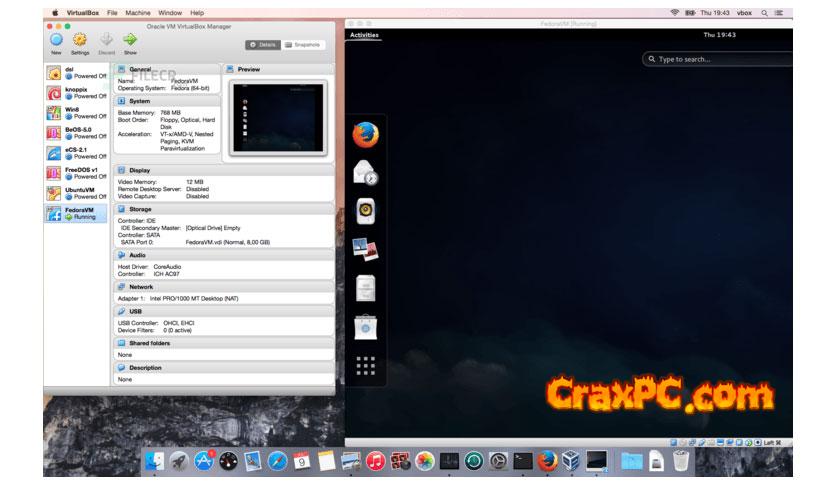This screenshot has width=836, height=484.
Task: Click the Discard toolbar icon
Action: pos(106,39)
